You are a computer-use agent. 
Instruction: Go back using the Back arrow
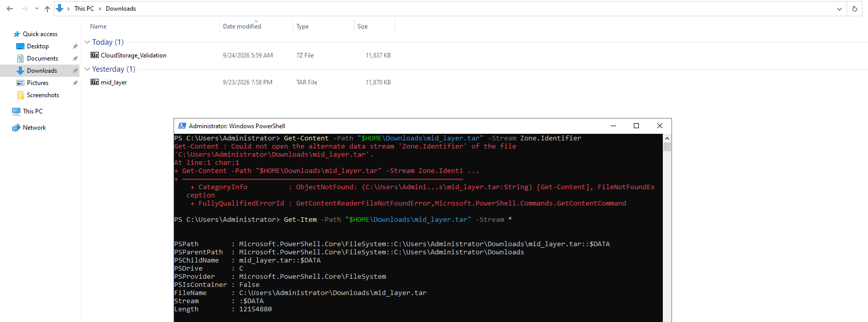[x=10, y=9]
